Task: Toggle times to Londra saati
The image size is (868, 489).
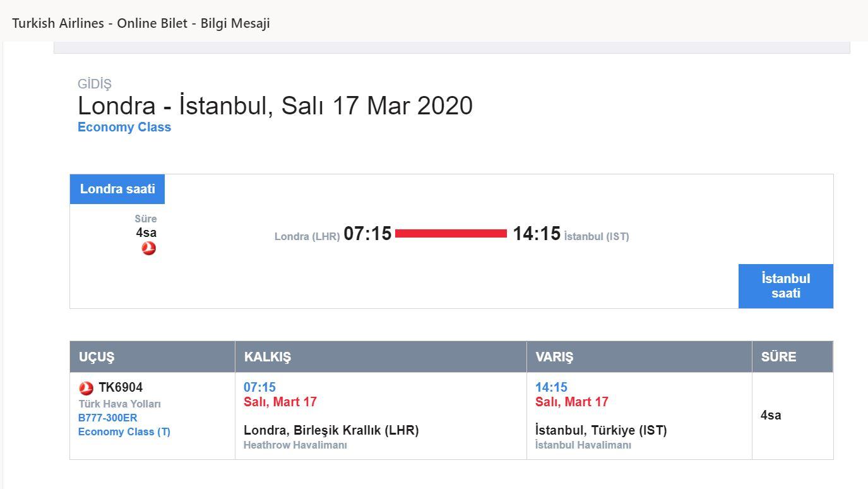Action: [x=117, y=189]
